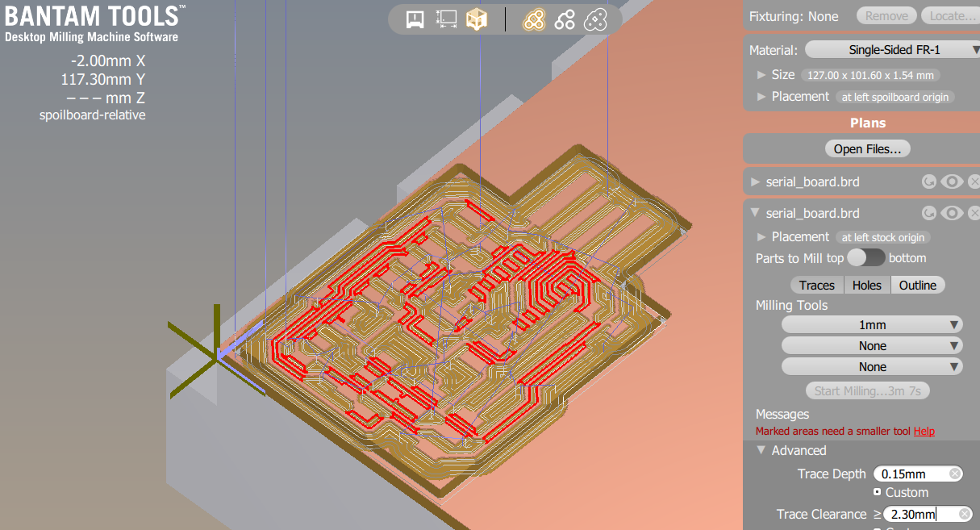Toggle Outline milling part
This screenshot has height=530, width=980.
(x=918, y=285)
